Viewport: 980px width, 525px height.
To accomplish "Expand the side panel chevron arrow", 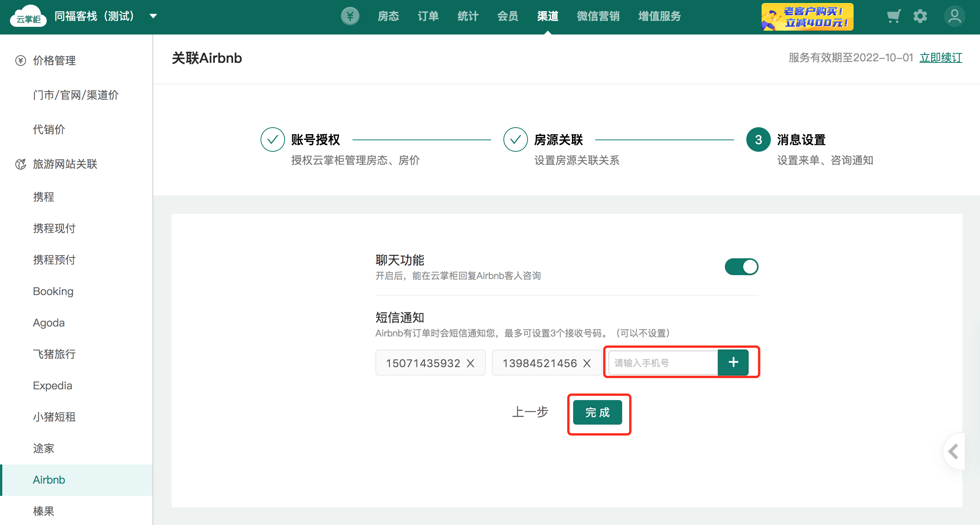I will point(953,451).
